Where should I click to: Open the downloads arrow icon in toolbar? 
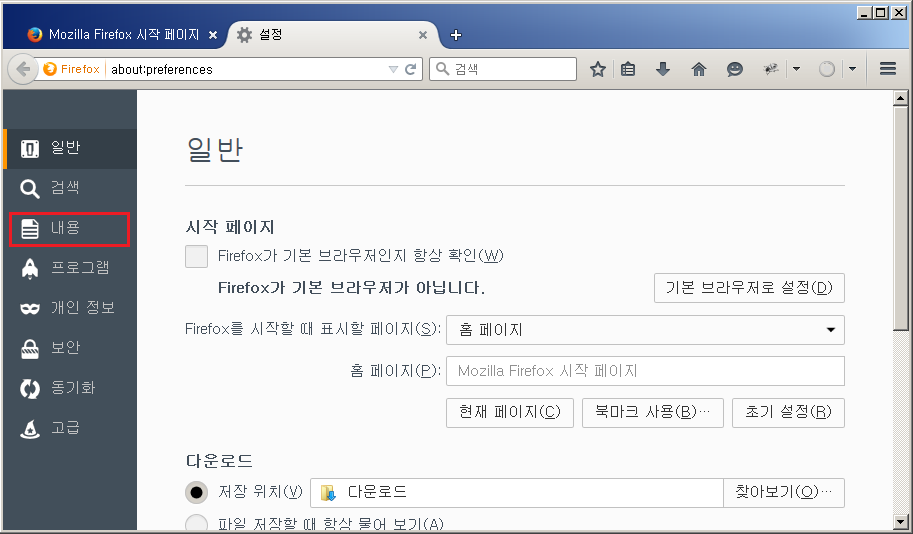[x=663, y=69]
